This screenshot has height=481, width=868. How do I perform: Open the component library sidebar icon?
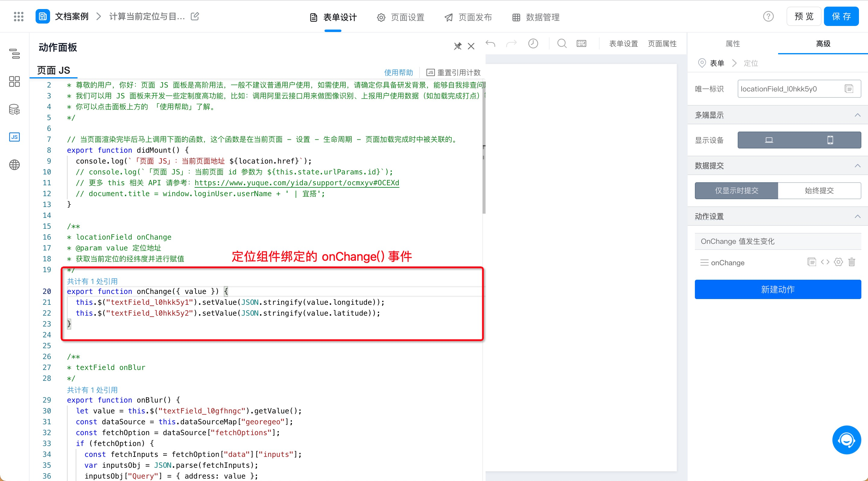point(14,81)
